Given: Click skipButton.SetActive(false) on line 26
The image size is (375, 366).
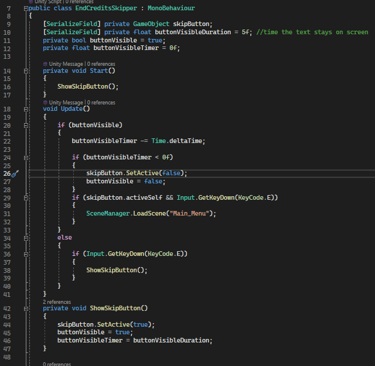Looking at the screenshot, I should tap(135, 173).
